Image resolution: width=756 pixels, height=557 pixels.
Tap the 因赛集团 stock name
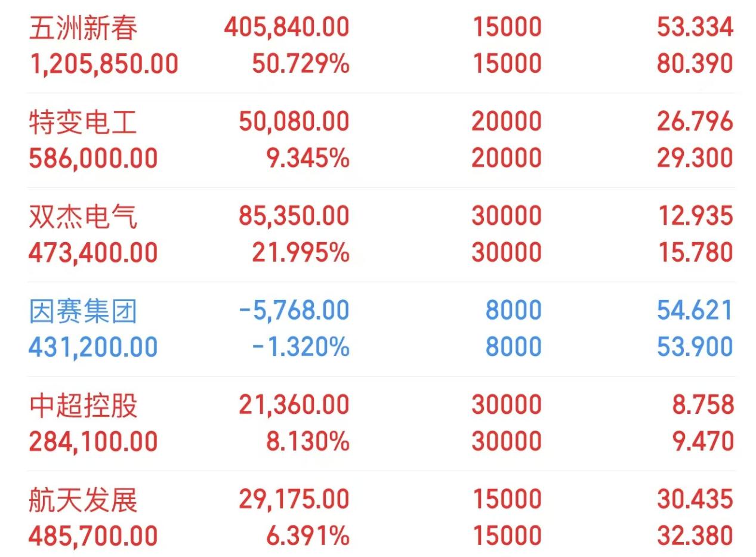(x=83, y=311)
